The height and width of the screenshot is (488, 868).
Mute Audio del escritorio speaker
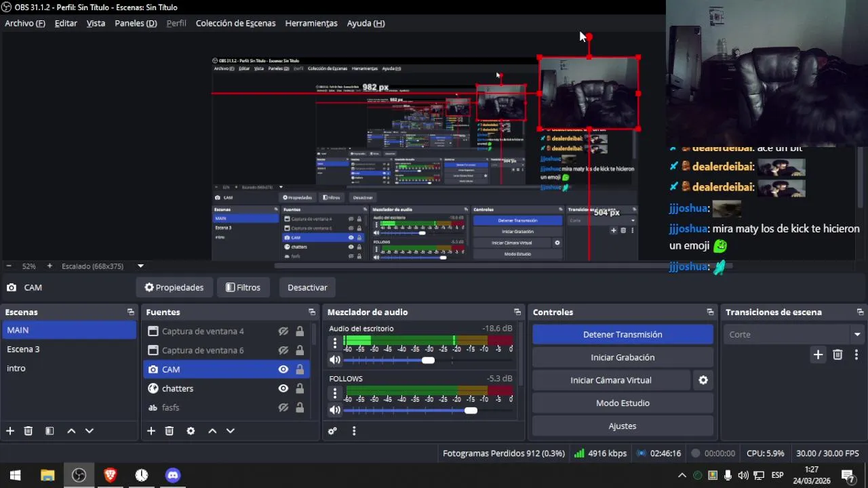tap(335, 360)
